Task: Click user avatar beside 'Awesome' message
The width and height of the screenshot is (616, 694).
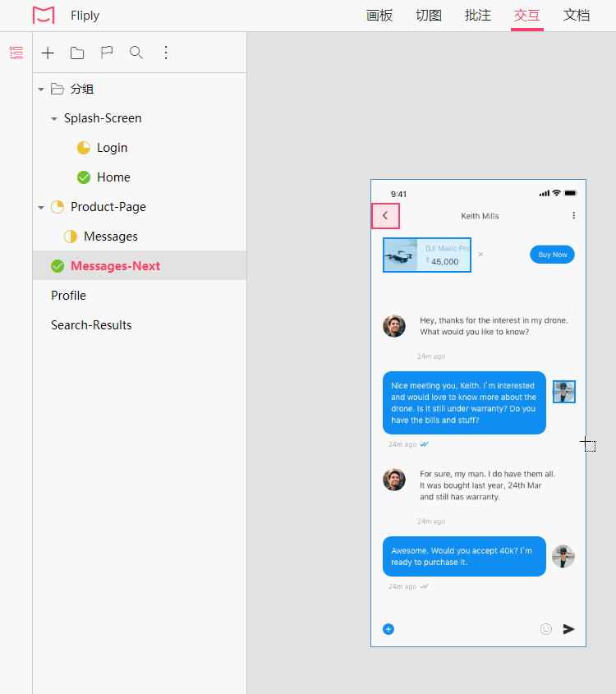Action: (x=563, y=556)
